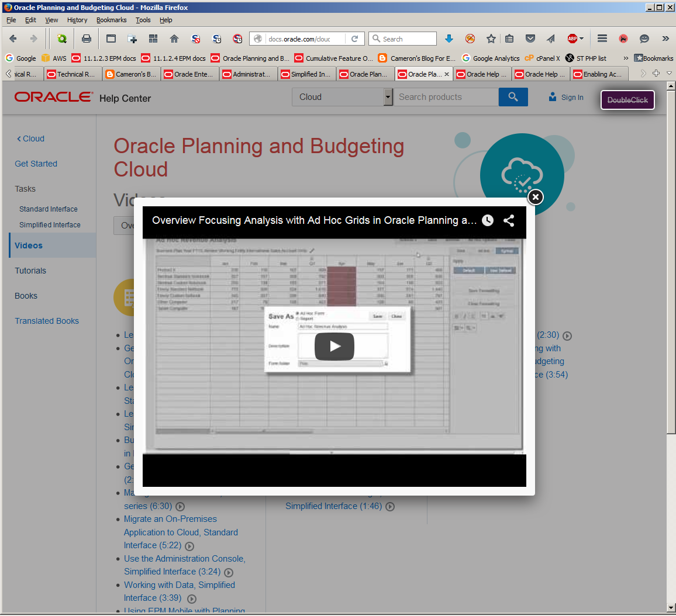The height and width of the screenshot is (616, 676).
Task: Close the active Oracle Pla... tab
Action: (447, 74)
